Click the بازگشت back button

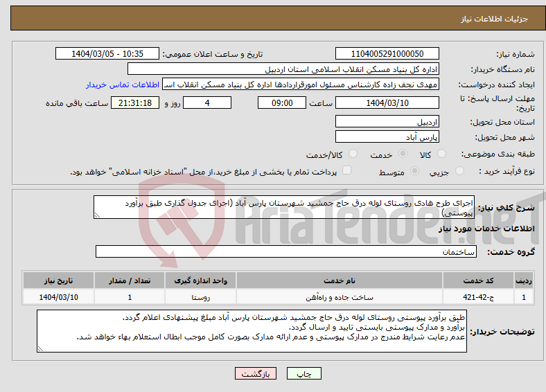pyautogui.click(x=256, y=373)
